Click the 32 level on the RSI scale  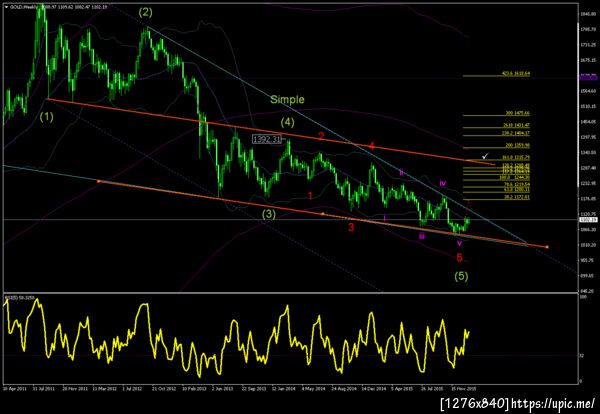pyautogui.click(x=582, y=355)
